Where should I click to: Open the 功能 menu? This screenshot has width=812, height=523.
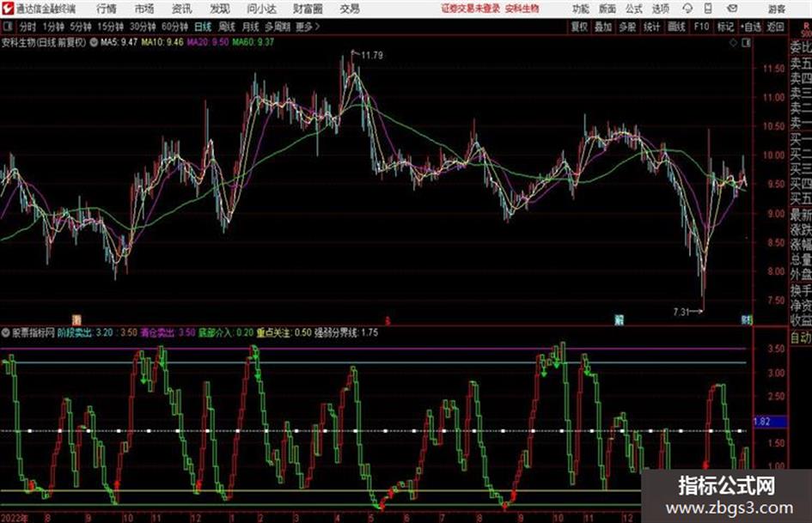581,9
